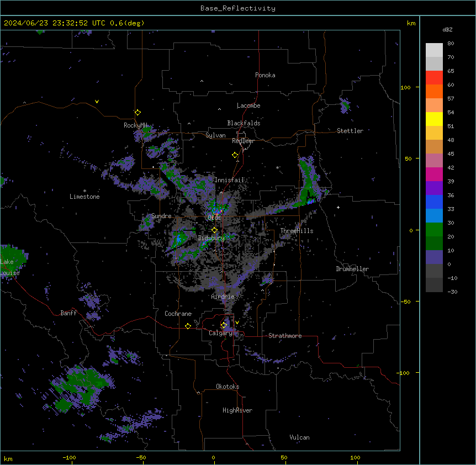476x465 pixels.
Task: Click the Didsbury city label
Action: pyautogui.click(x=211, y=238)
